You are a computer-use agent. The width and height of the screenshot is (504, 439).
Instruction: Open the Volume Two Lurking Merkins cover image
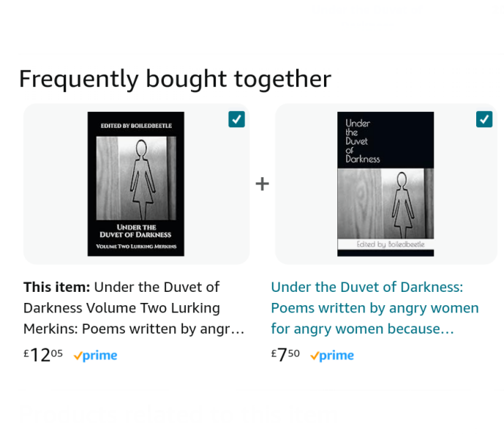pyautogui.click(x=136, y=184)
